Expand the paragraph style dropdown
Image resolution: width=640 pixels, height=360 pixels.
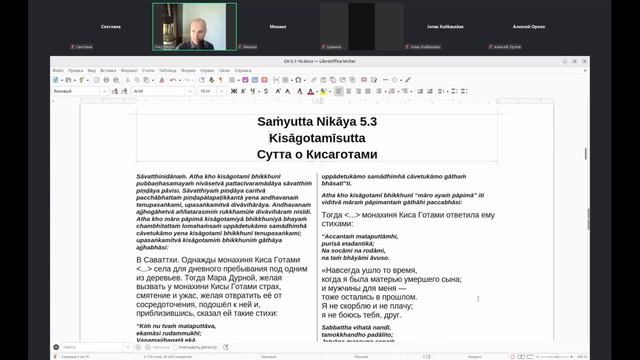104,91
